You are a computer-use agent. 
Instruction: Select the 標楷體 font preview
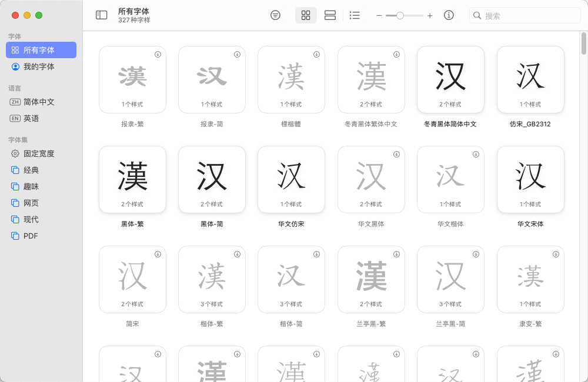pos(292,79)
